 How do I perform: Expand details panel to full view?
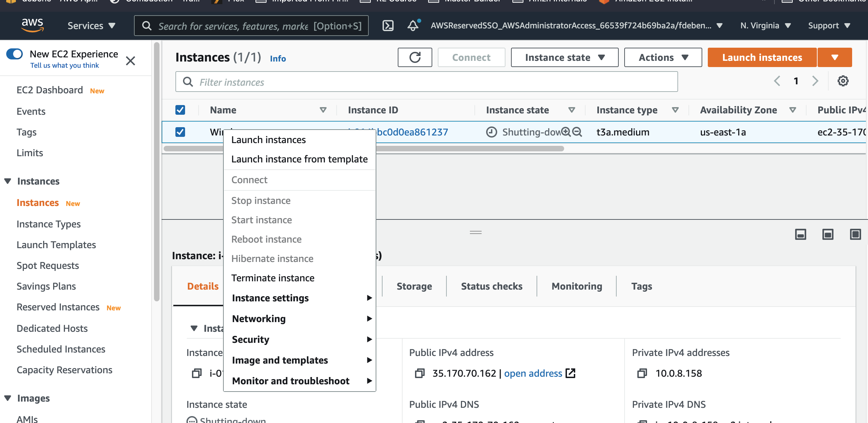[855, 234]
